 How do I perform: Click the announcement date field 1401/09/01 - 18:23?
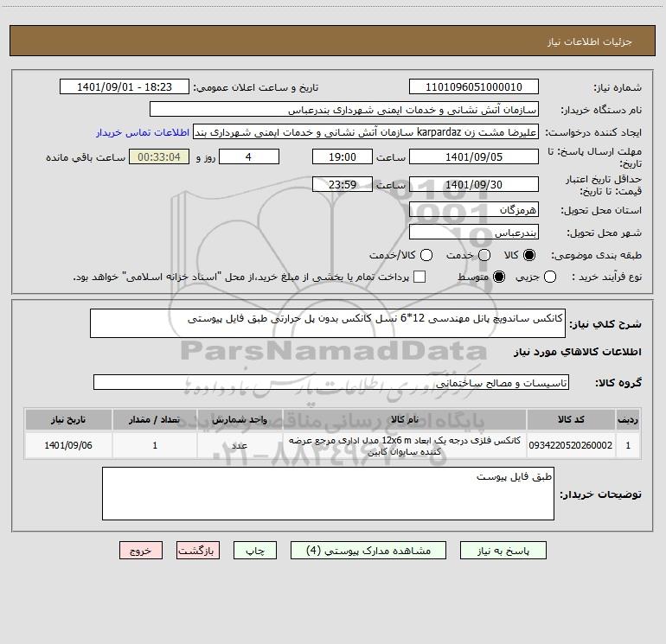coord(125,87)
